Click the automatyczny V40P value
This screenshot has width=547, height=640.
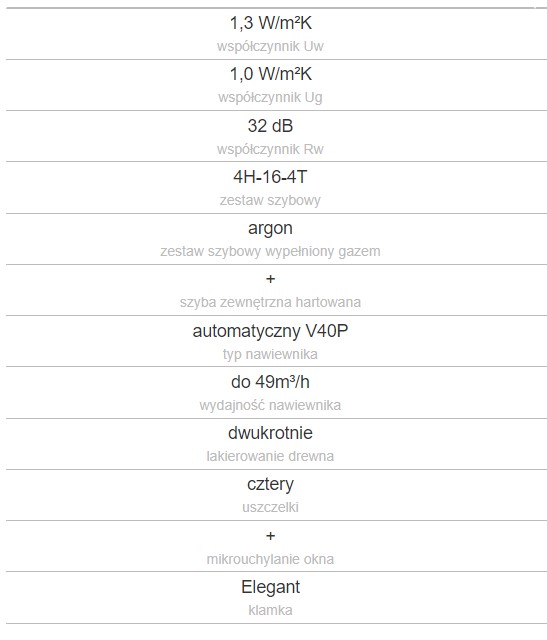[270, 331]
